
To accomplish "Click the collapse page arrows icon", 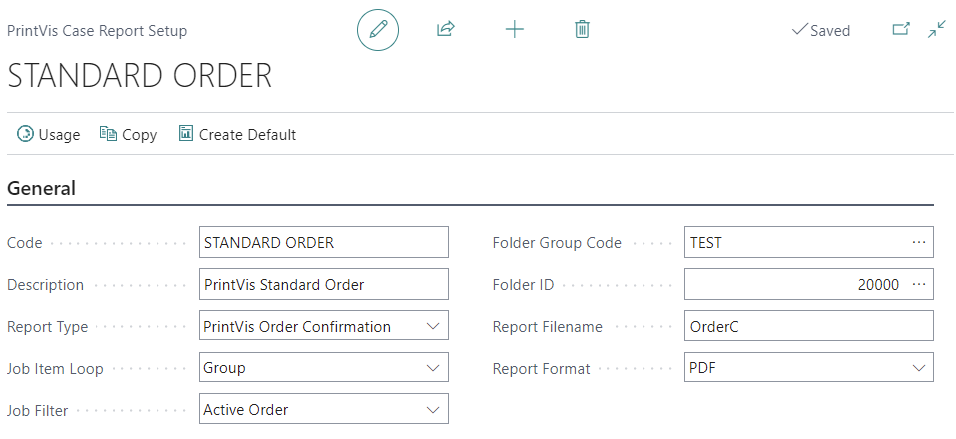I will point(937,30).
